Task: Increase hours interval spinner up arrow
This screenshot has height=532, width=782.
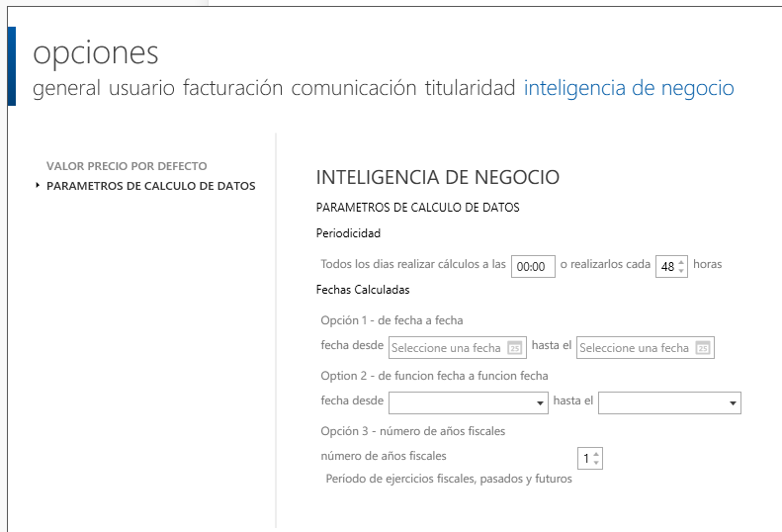Action: [x=681, y=262]
